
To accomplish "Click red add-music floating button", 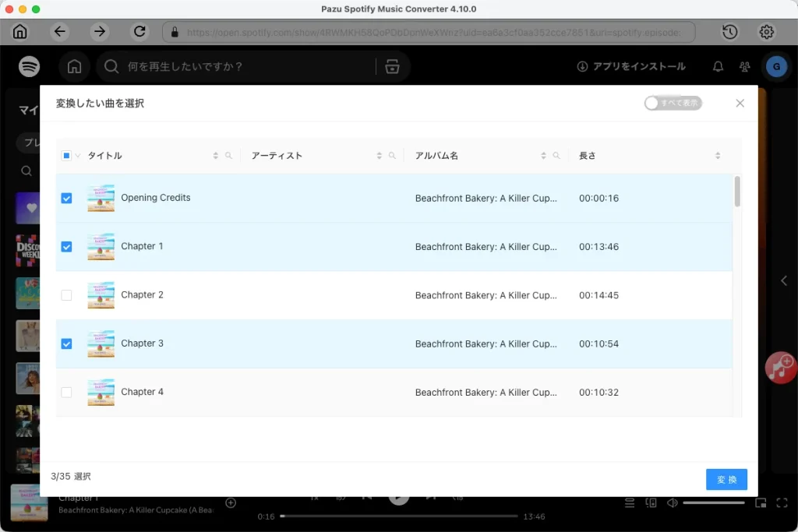I will pos(781,367).
